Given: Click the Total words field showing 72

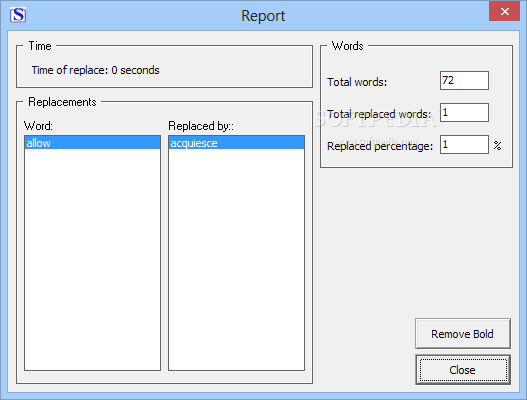Looking at the screenshot, I should [464, 80].
